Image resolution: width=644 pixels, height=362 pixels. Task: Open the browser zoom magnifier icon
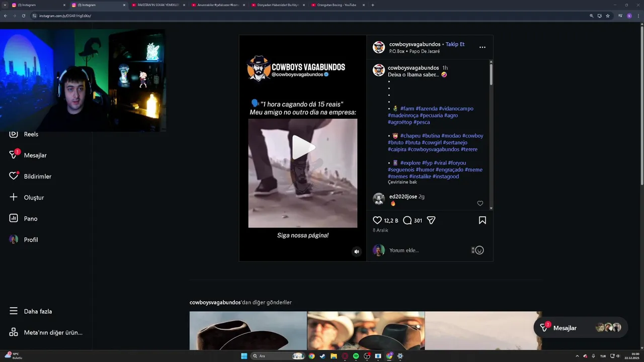point(591,16)
